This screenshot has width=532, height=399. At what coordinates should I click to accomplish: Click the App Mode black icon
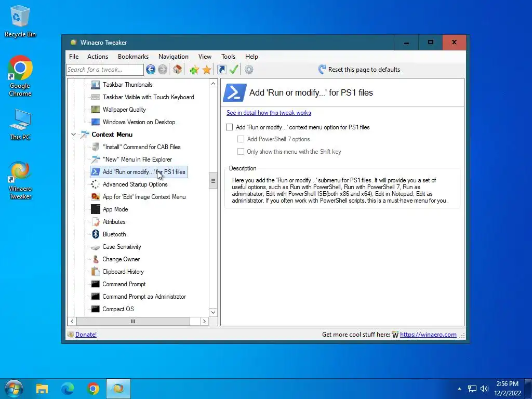(x=96, y=209)
